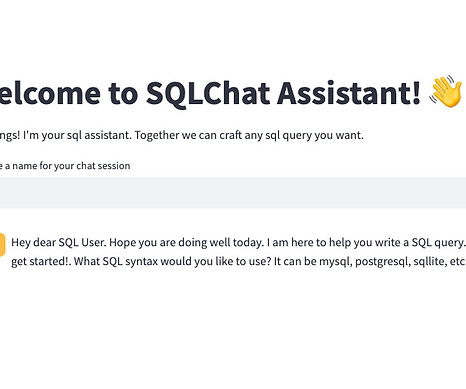This screenshot has width=466, height=389.
Task: Click the word 'postgresql' in the message
Action: [x=383, y=262]
